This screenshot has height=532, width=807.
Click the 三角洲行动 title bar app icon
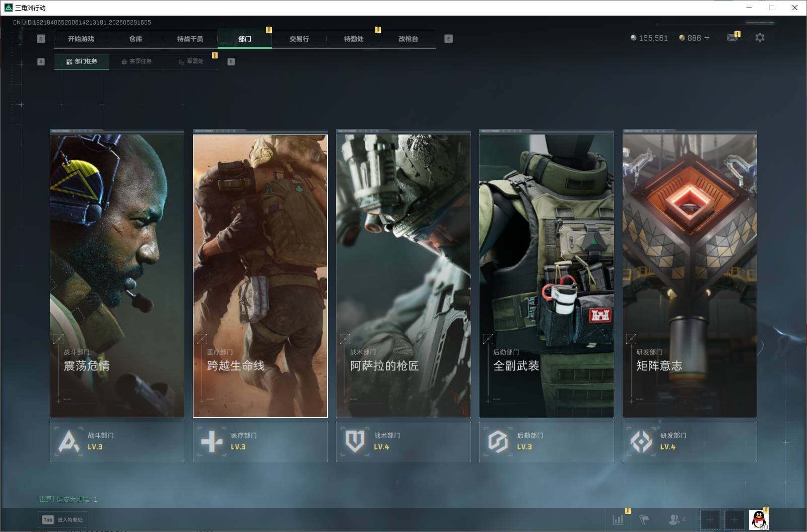click(8, 8)
